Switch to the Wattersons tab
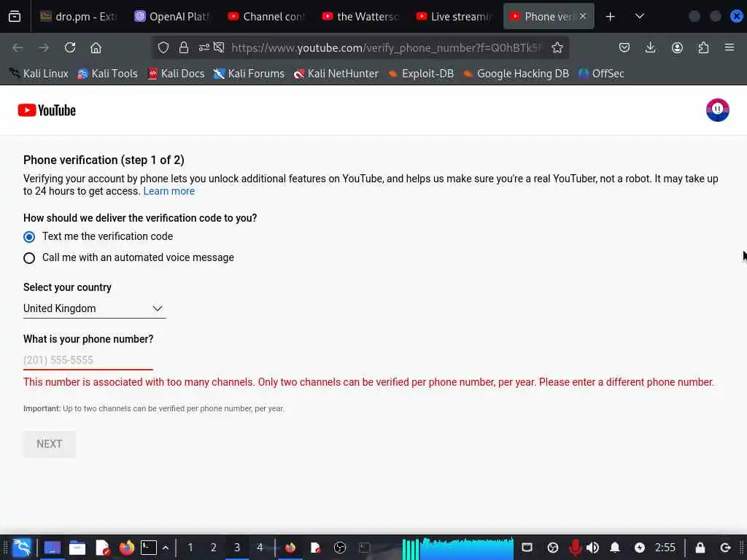 click(x=360, y=17)
